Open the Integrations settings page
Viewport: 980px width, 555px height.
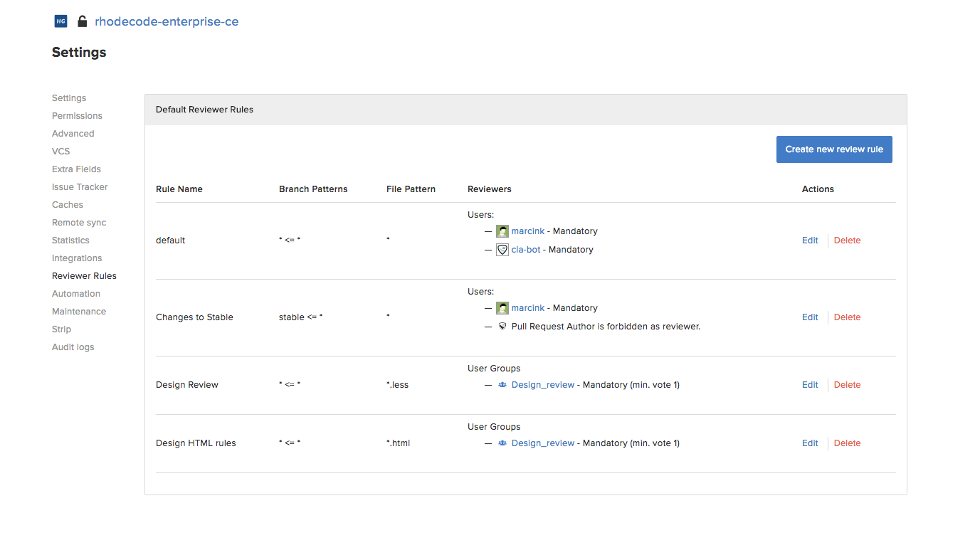point(77,258)
